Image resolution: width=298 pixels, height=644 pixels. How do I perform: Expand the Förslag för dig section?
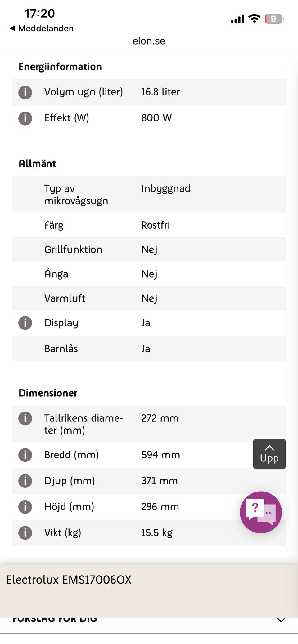281,620
